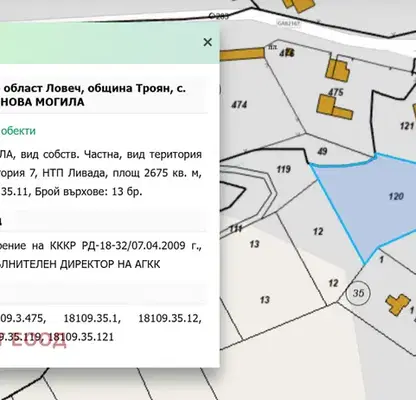Select small parcel 1 below blue parcel
416x400 pixels.
coord(381,259)
